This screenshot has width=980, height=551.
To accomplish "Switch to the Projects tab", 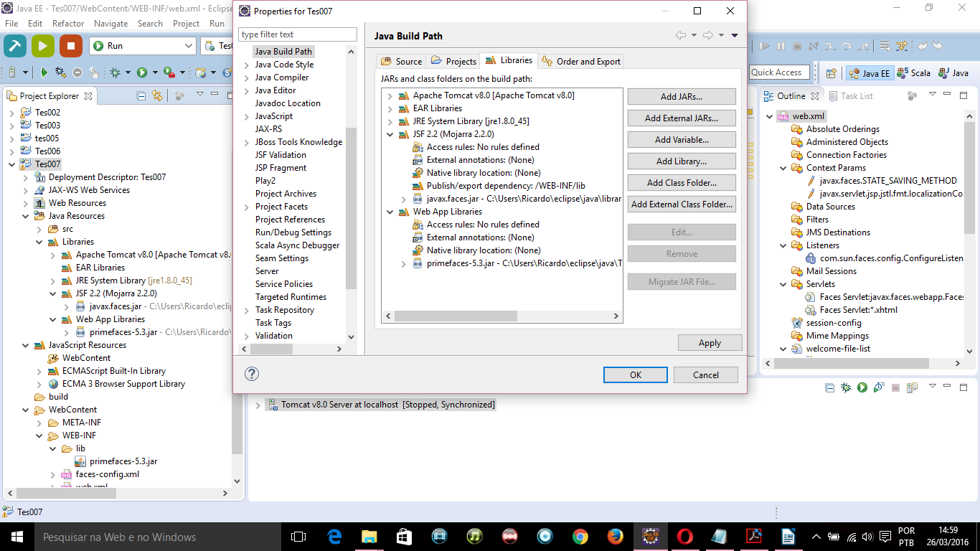I will [453, 61].
